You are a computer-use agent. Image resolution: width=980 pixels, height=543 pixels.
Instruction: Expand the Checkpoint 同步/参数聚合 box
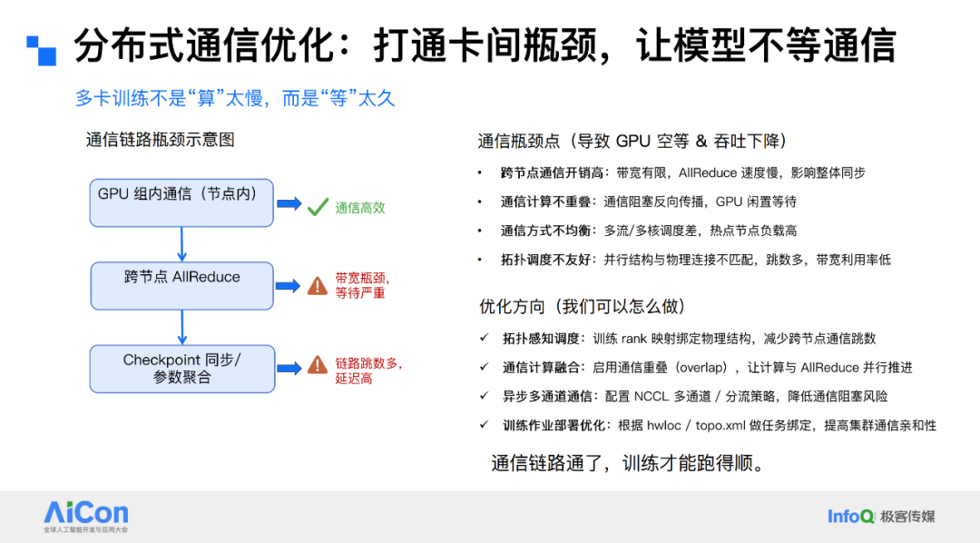pos(181,368)
